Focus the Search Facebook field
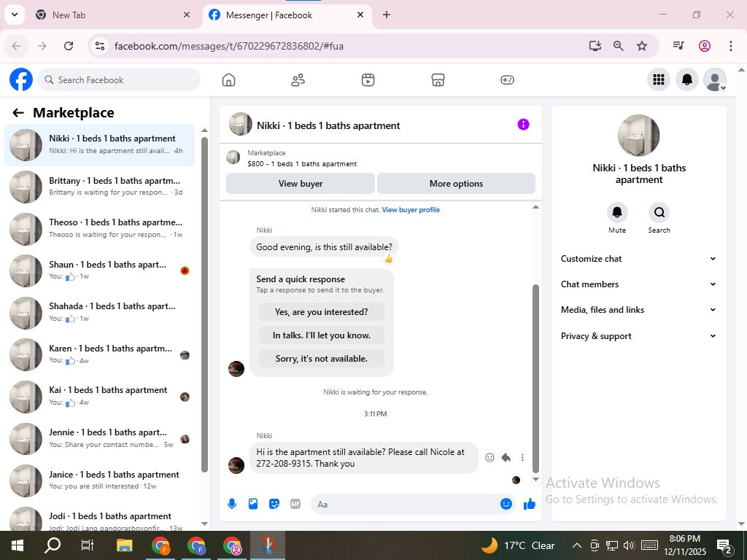The height and width of the screenshot is (560, 747). click(119, 79)
